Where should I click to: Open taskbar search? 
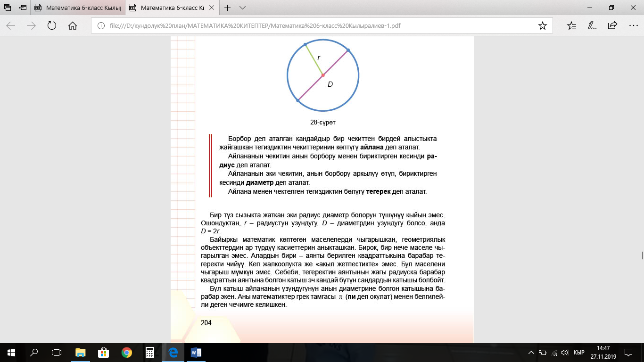[34, 352]
